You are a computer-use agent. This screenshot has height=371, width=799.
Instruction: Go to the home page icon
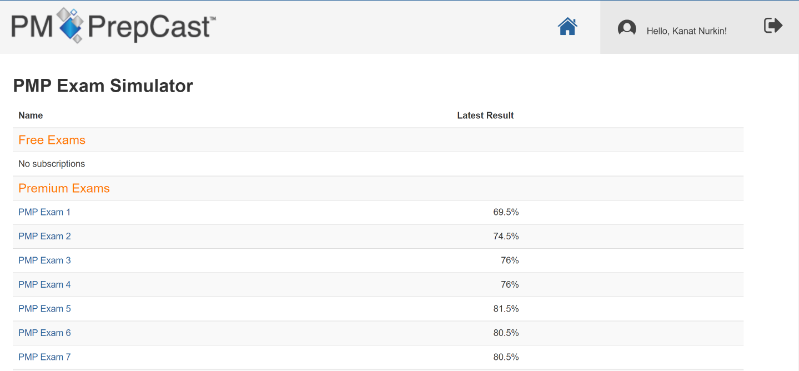(567, 26)
